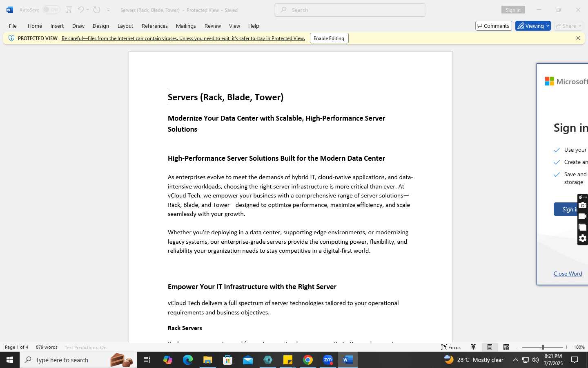Open Zoom app from taskbar
This screenshot has height=368, width=588.
[x=328, y=360]
